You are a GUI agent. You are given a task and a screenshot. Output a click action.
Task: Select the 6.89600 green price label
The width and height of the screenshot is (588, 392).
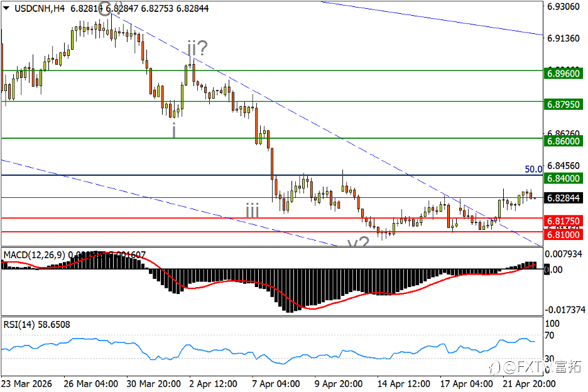[x=563, y=73]
